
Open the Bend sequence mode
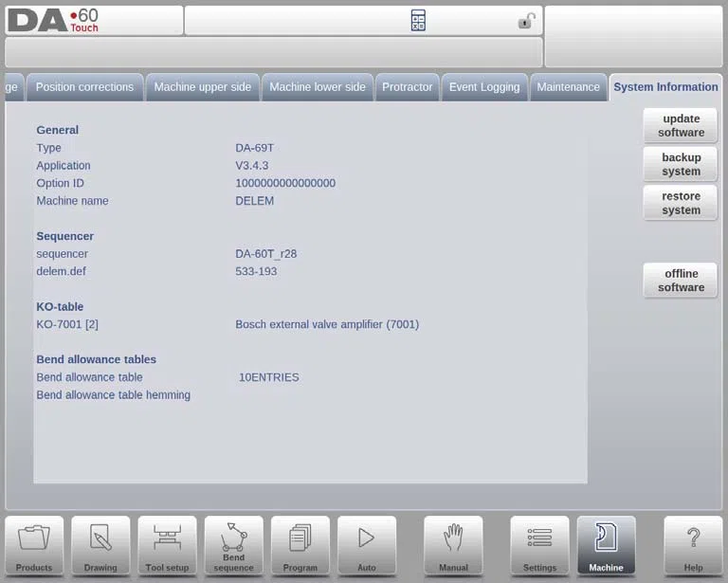[x=233, y=546]
